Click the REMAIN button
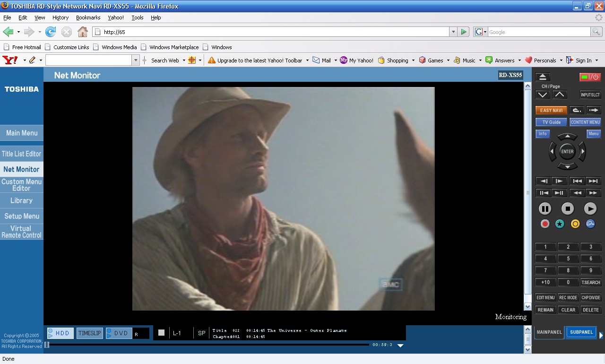605x364 pixels. 545,310
